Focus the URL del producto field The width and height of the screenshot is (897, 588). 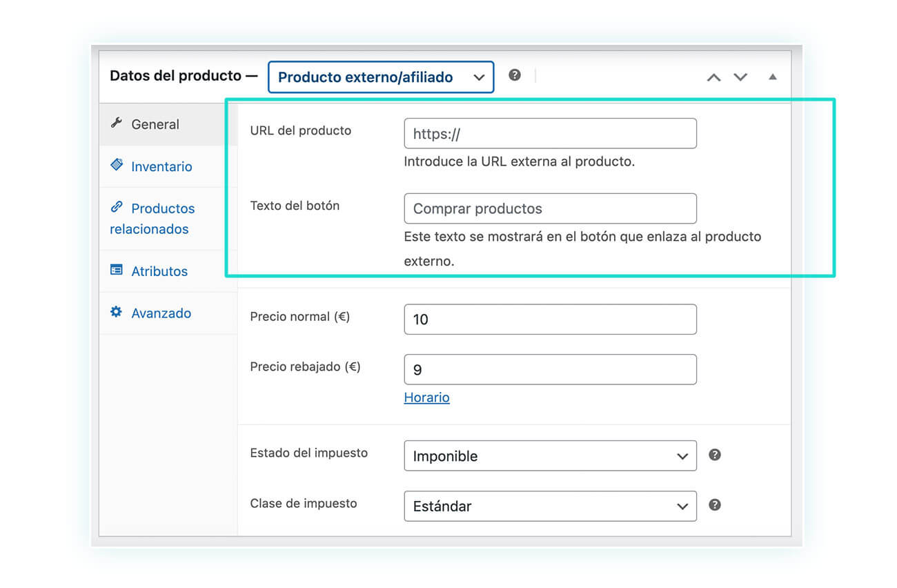tap(550, 134)
